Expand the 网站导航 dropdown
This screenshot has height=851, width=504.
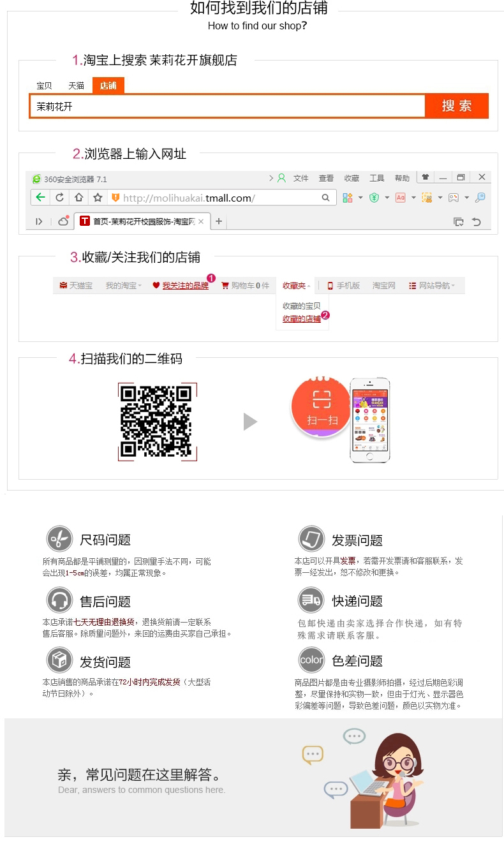(437, 286)
